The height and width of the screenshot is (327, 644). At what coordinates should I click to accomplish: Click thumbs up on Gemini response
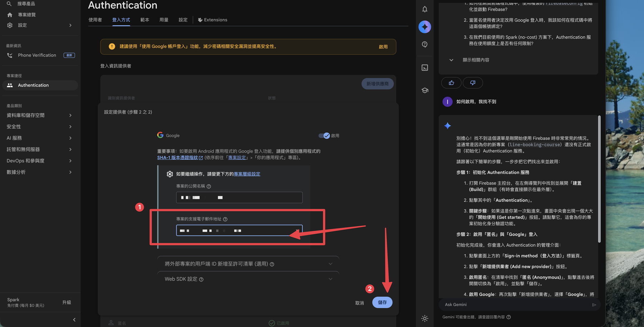coord(452,83)
